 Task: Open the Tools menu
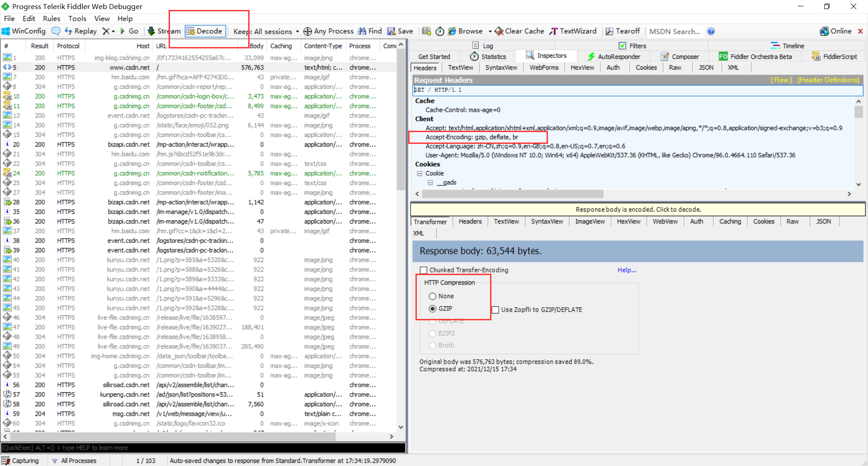[77, 19]
